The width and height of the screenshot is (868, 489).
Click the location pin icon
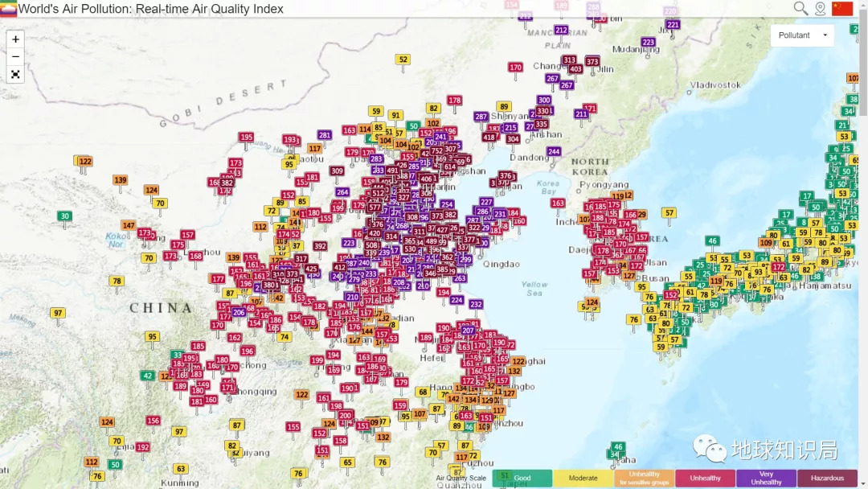(x=821, y=8)
